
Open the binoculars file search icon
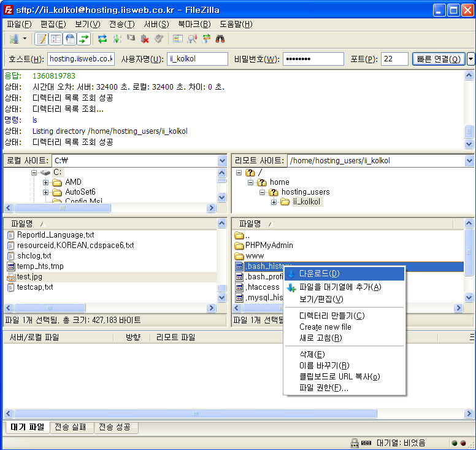[220, 39]
